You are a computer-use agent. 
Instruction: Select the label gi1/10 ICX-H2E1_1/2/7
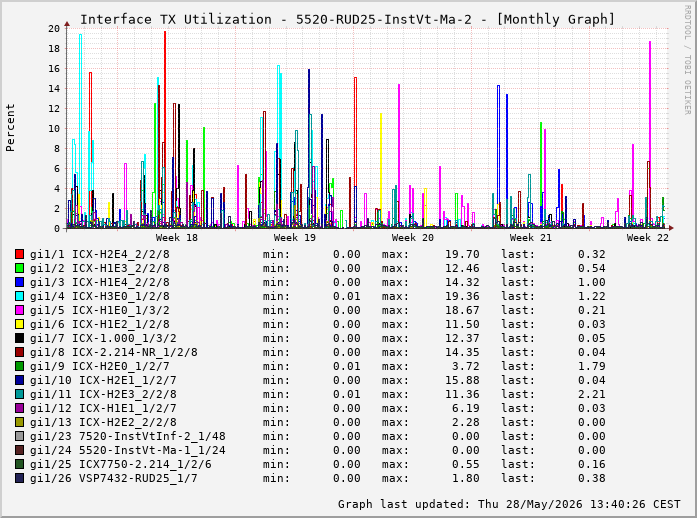[x=103, y=380]
